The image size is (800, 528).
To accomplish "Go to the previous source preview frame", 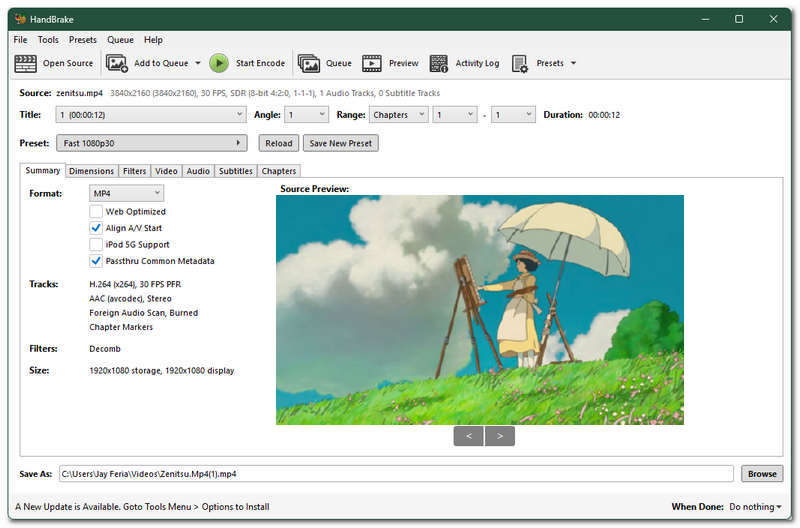I will [468, 436].
